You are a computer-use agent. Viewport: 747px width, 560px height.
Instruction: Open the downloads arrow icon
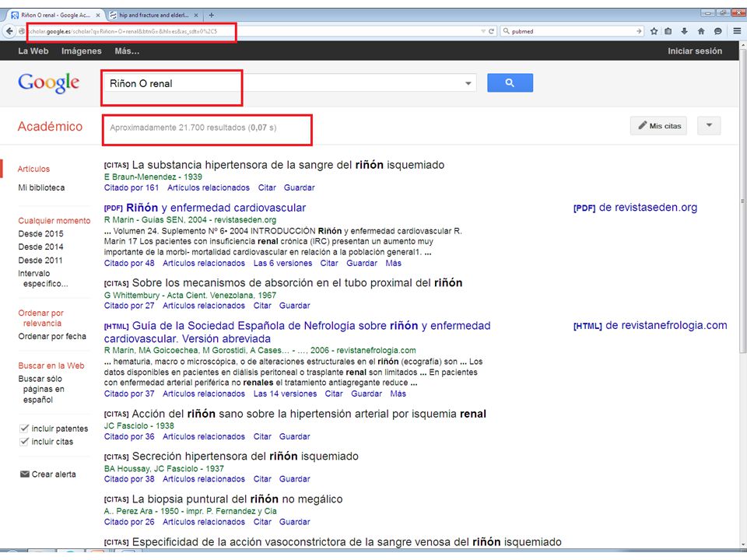click(x=685, y=31)
